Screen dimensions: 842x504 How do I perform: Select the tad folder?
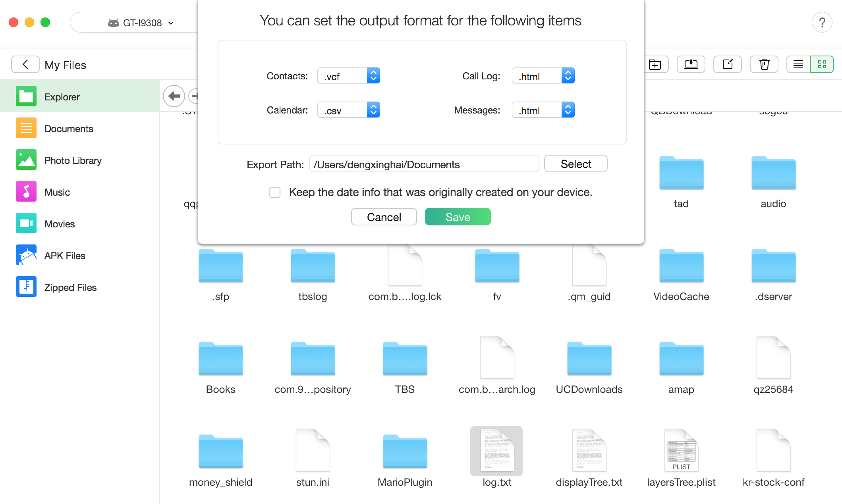[681, 173]
